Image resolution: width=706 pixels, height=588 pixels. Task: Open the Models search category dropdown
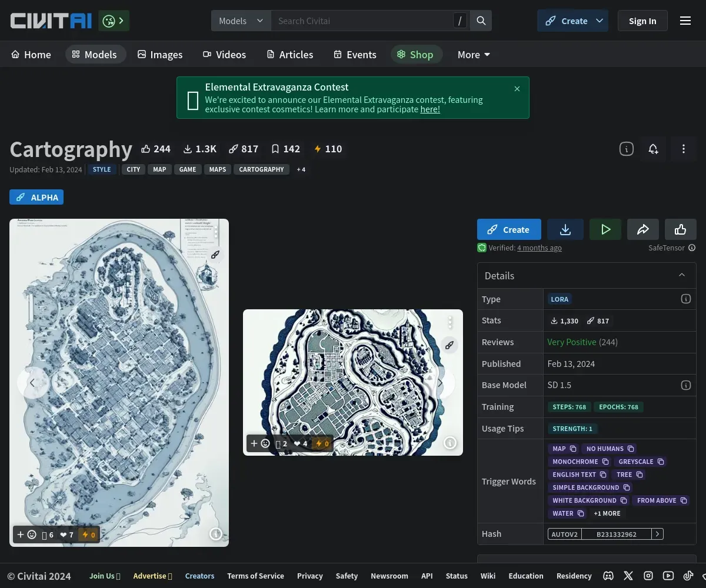pyautogui.click(x=241, y=21)
